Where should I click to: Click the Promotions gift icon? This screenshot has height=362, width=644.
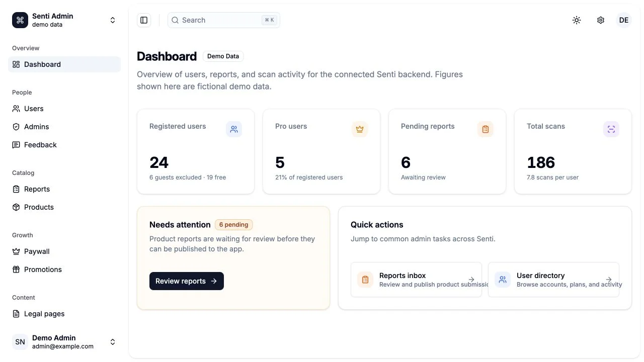tap(16, 269)
